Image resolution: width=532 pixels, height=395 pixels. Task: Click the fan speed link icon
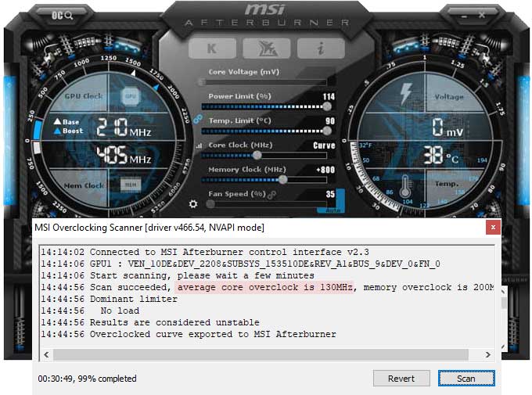click(x=271, y=195)
